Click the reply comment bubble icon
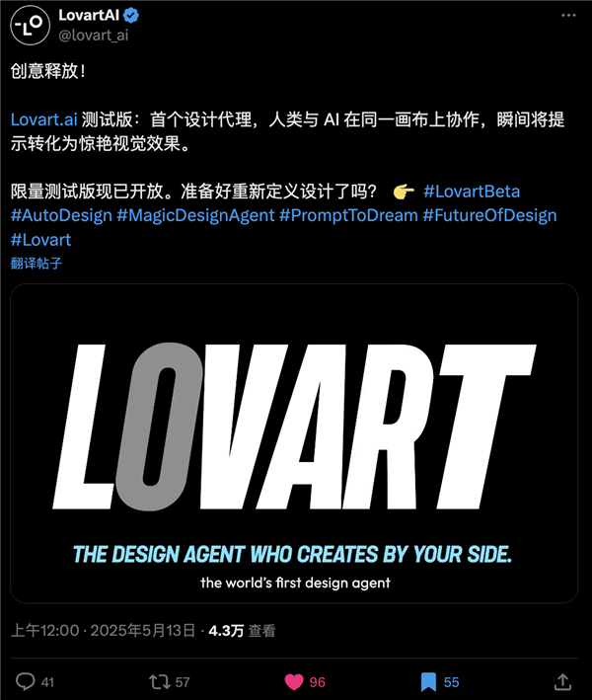This screenshot has width=592, height=700. point(26,681)
